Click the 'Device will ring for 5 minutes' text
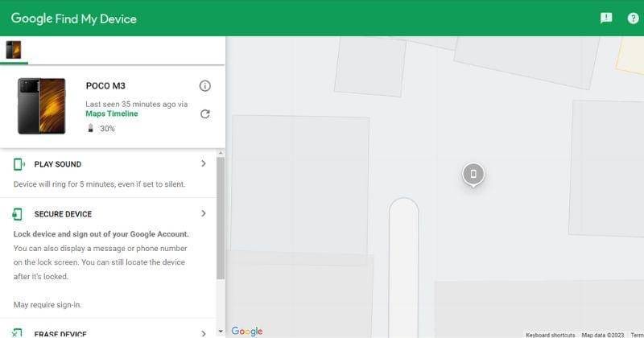The width and height of the screenshot is (644, 338). [x=99, y=184]
